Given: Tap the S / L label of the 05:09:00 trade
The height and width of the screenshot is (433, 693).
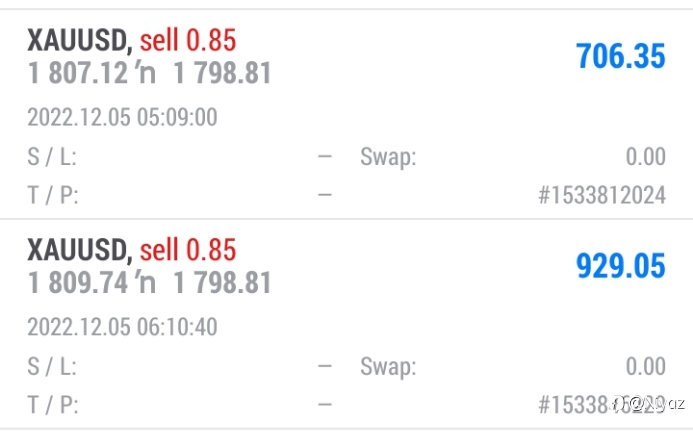Looking at the screenshot, I should [52, 156].
